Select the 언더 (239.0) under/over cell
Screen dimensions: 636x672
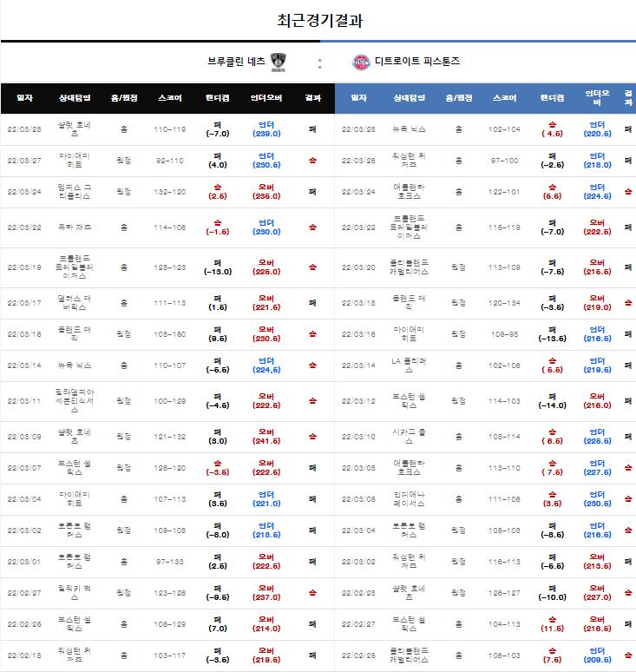266,129
